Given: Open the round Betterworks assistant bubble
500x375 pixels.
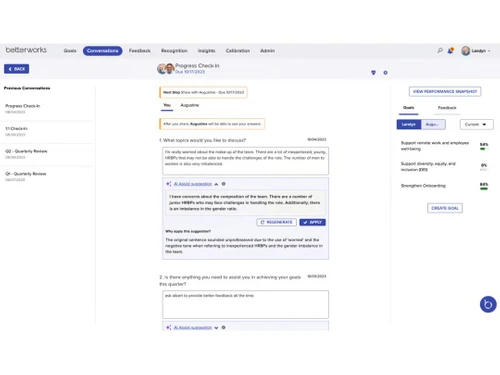Looking at the screenshot, I should (488, 304).
